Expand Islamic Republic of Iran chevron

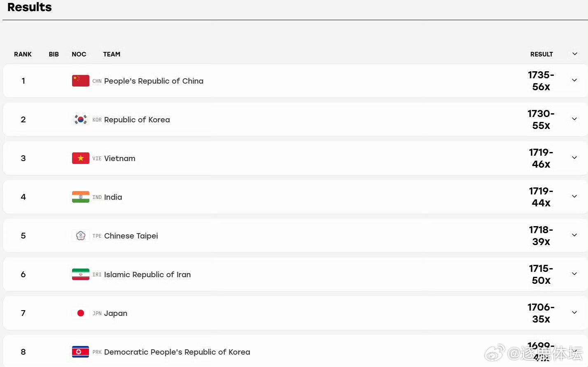(574, 274)
